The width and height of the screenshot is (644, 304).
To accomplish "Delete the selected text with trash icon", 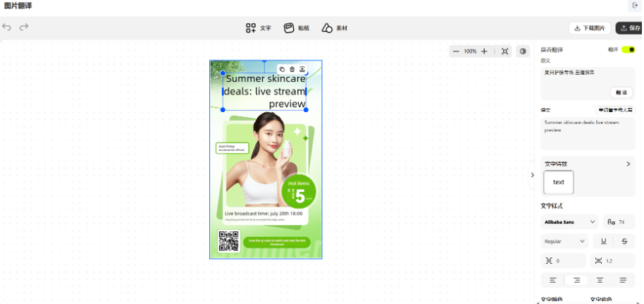I will [292, 69].
